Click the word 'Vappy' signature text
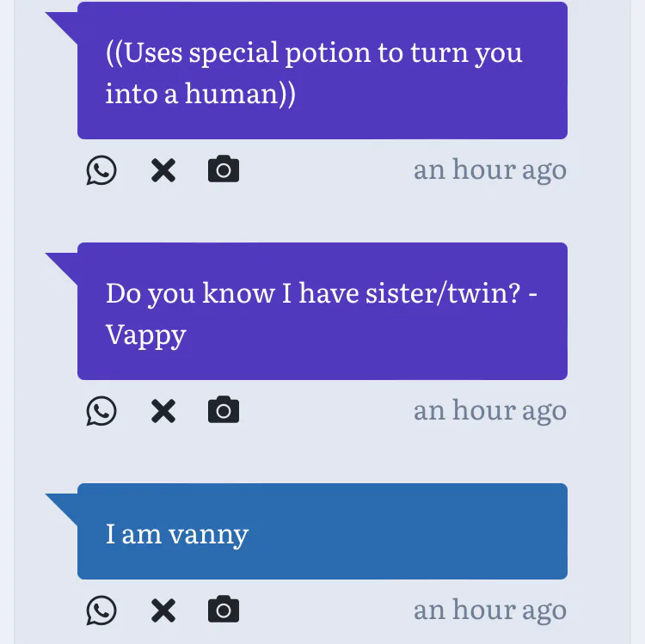Viewport: 645px width, 644px height. click(x=146, y=334)
